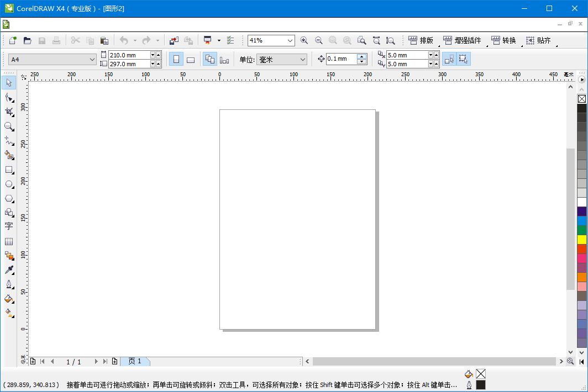This screenshot has width=588, height=392.
Task: Open the 210.0 mm page width dropdown
Action: pos(153,55)
